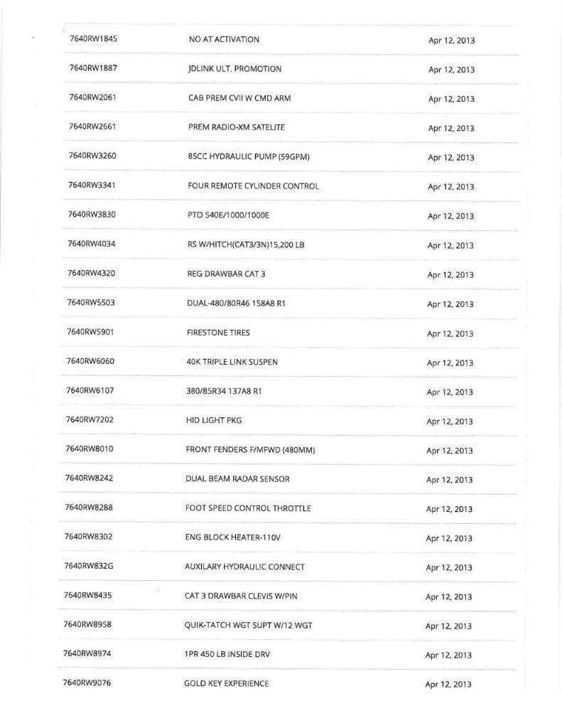Select the 'HID LIGHT PKG' description
Viewport: 562px width, 728px height.
point(214,420)
